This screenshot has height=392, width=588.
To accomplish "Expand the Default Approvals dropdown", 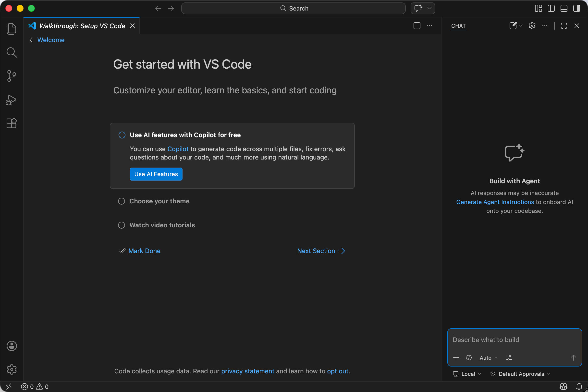I will coord(521,374).
